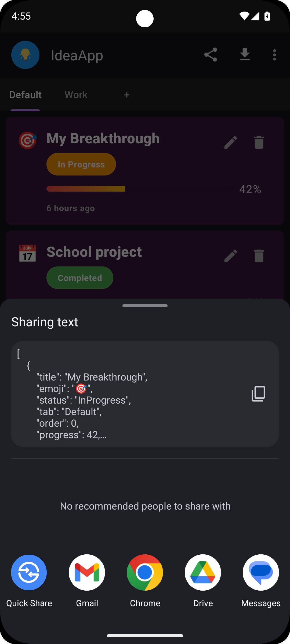Tap the My Breakthrough progress bar
290x644 pixels.
point(140,189)
